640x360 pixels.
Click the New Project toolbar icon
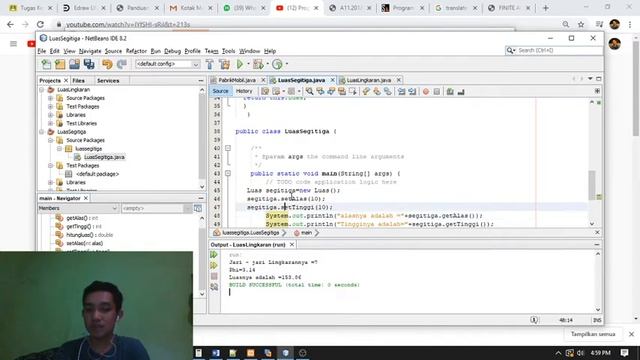(60, 64)
